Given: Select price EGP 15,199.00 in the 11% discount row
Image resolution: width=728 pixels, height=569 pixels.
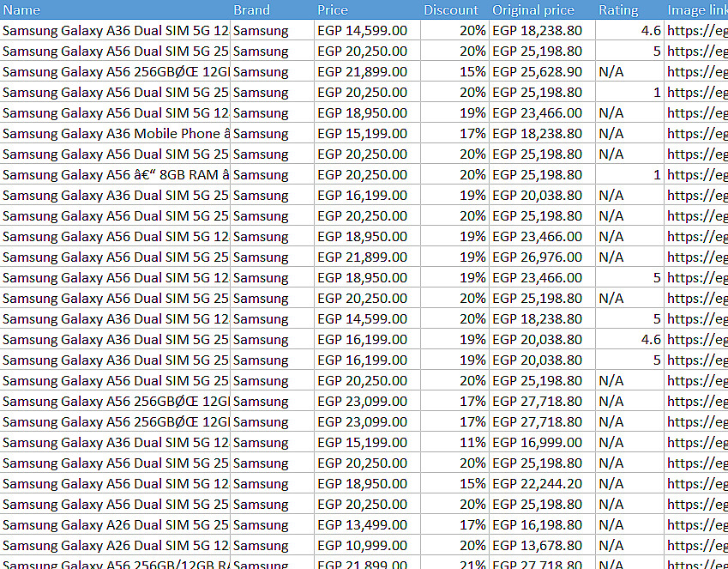Looking at the screenshot, I should (367, 443).
